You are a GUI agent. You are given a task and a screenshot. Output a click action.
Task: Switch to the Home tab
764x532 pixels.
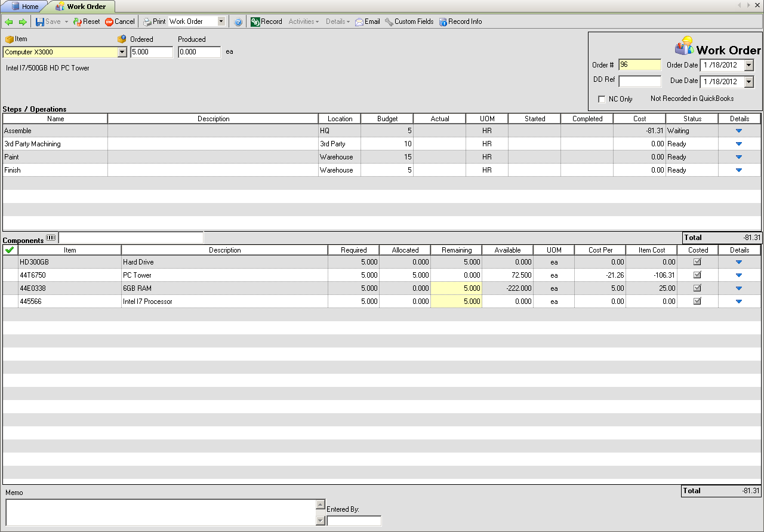[x=24, y=7]
